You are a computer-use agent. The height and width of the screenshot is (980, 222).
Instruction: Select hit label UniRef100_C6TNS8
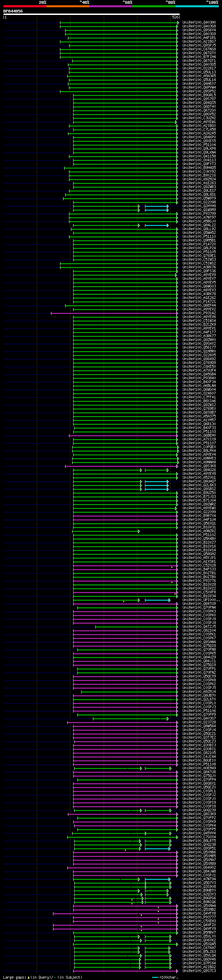199,49
